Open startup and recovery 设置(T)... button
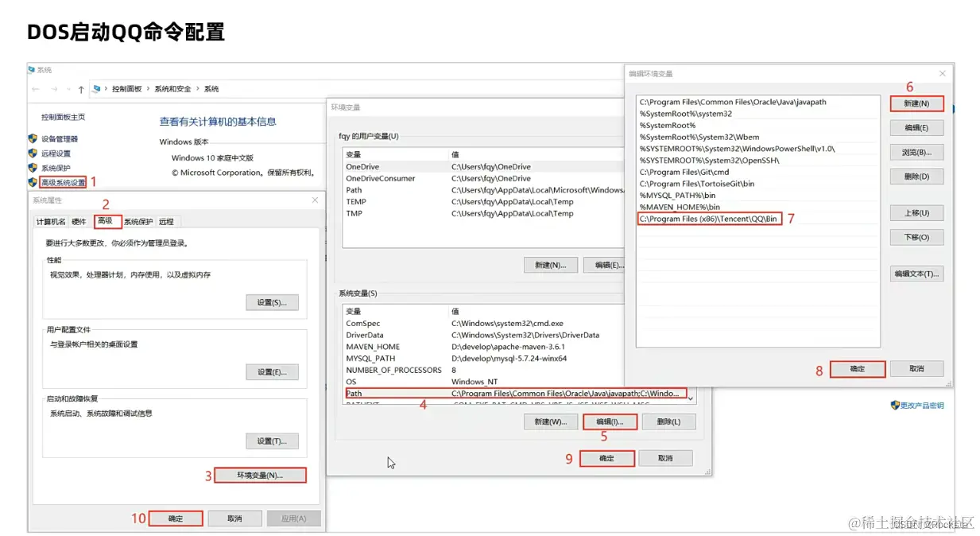 point(272,441)
